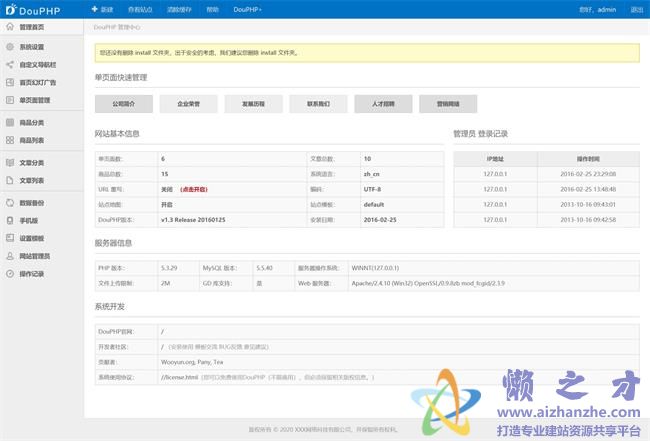Viewport: 650px width, 441px height.
Task: Click the plus icon next to 新建
Action: tap(94, 9)
